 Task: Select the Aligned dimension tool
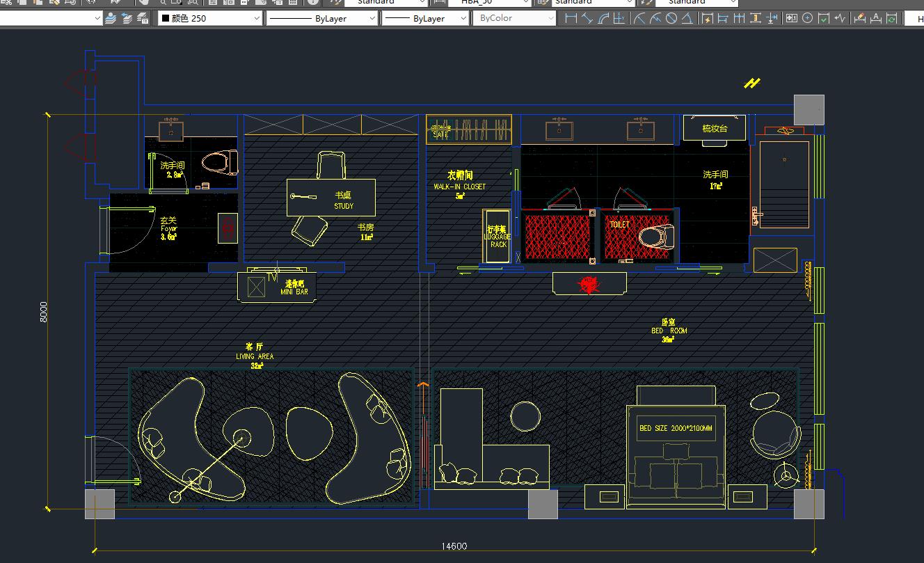[587, 19]
